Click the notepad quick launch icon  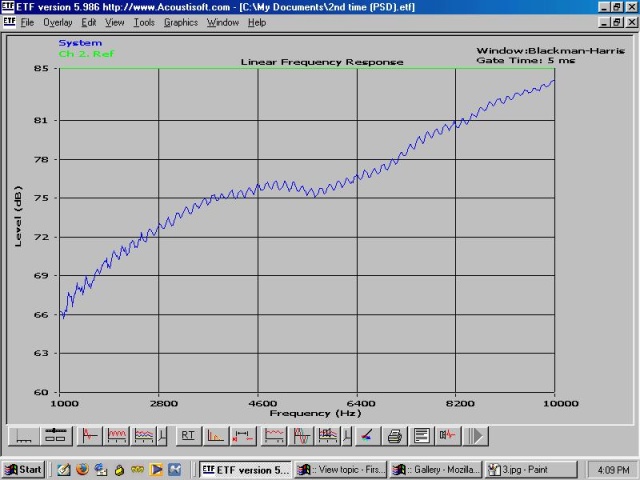pyautogui.click(x=63, y=469)
